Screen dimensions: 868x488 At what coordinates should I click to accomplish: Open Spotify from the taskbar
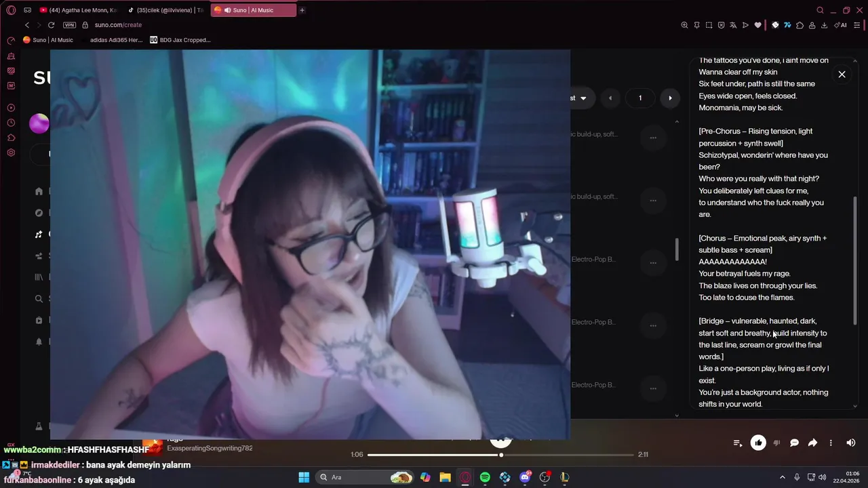pos(485,477)
